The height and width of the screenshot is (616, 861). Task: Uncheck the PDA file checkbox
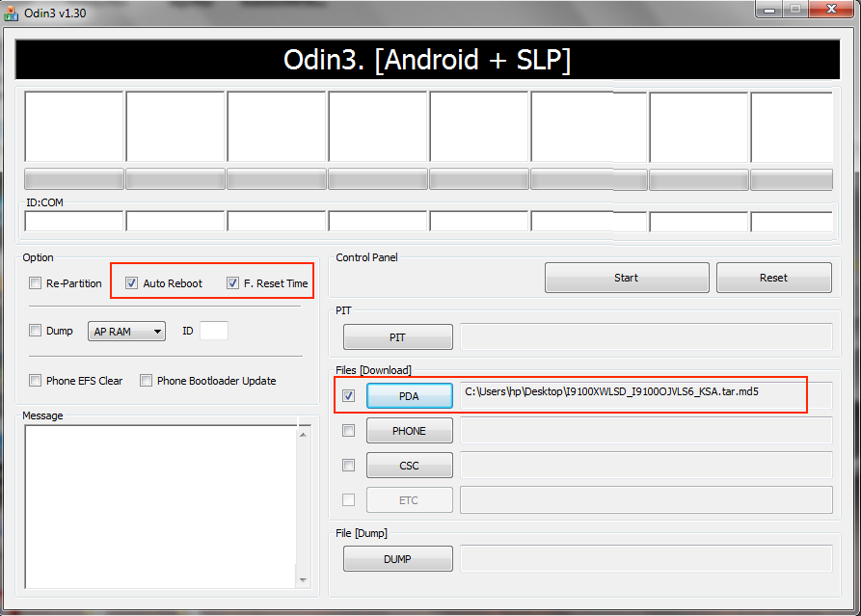pos(349,396)
